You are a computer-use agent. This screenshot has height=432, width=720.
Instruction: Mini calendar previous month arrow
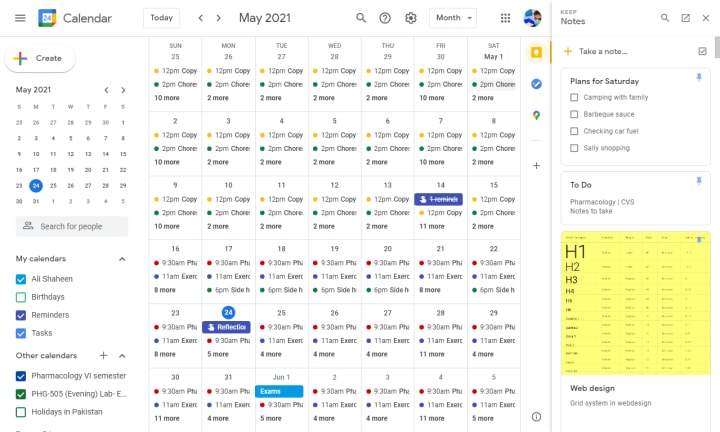(106, 90)
